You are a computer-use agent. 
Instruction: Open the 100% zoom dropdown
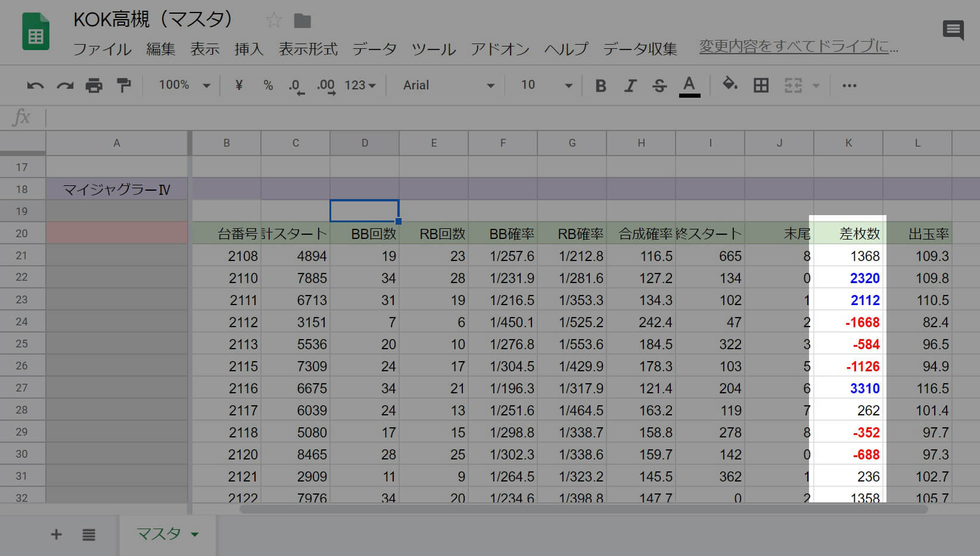[184, 85]
